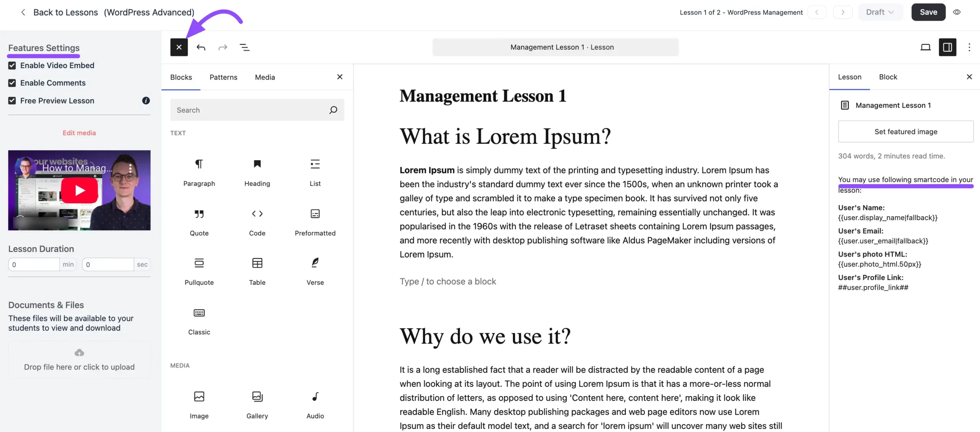The image size is (980, 432).
Task: Open the editor options three-dot menu
Action: 969,47
